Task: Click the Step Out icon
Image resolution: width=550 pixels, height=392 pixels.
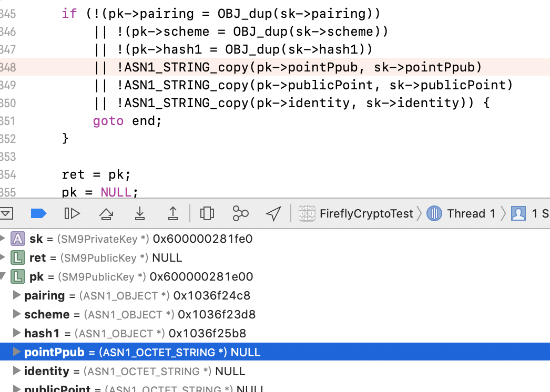Action: click(x=172, y=213)
